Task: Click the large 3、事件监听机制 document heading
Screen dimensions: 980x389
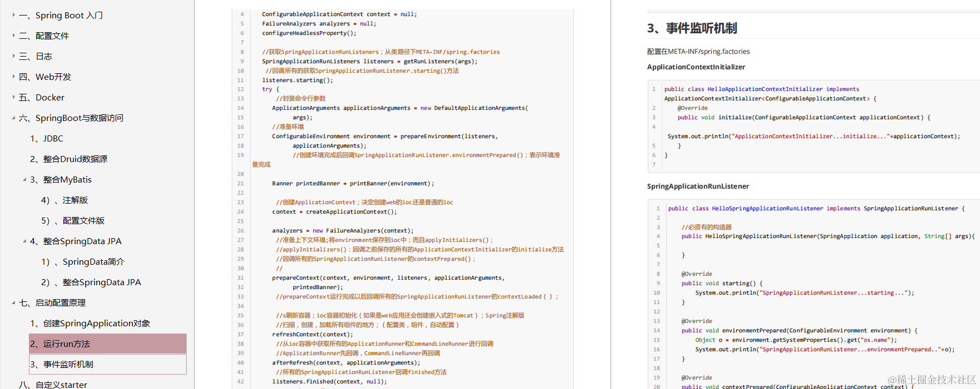Action: tap(692, 28)
